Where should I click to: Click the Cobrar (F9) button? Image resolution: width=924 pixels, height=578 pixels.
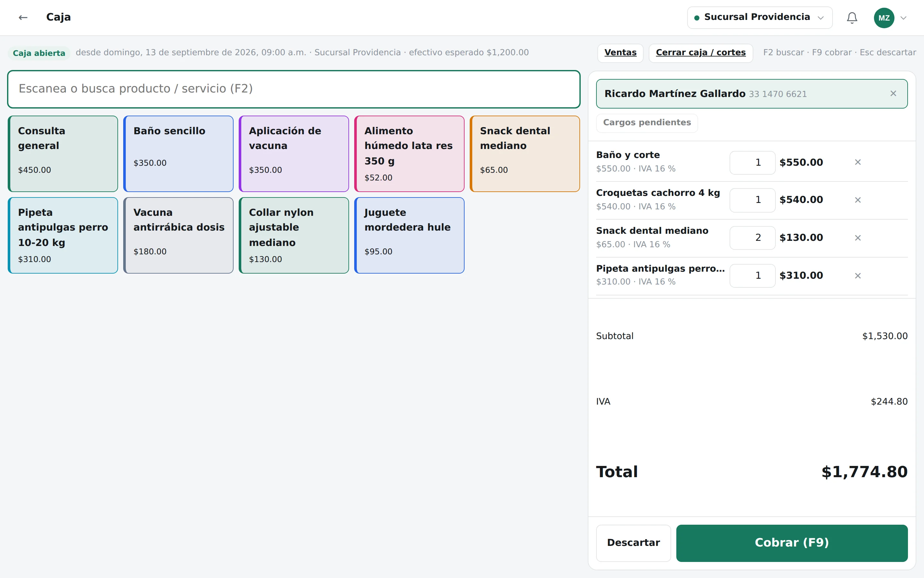click(x=791, y=543)
